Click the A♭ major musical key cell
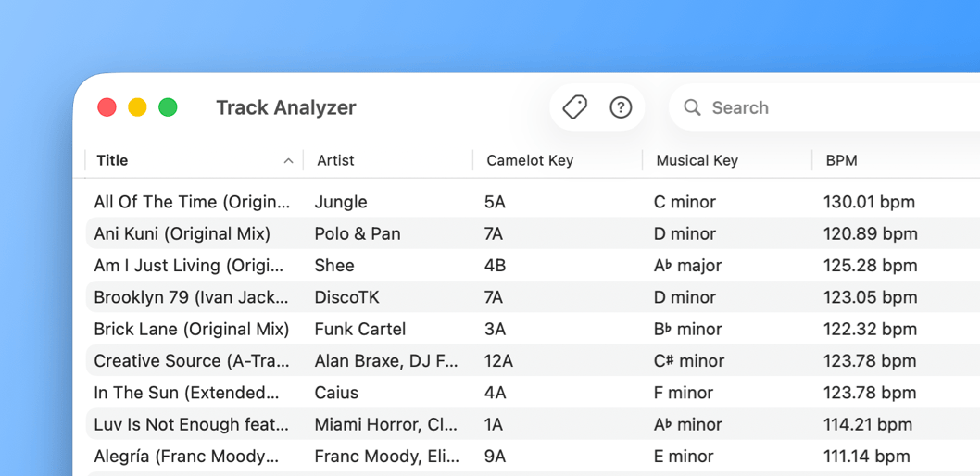980x476 pixels. (x=687, y=266)
